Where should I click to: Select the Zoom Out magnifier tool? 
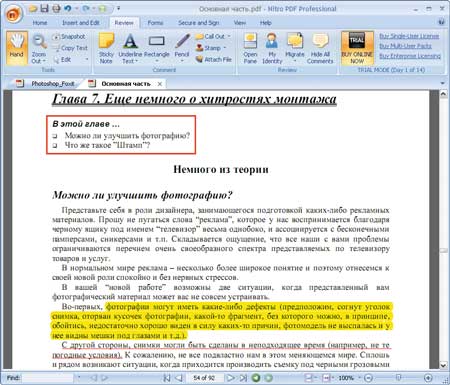39,48
